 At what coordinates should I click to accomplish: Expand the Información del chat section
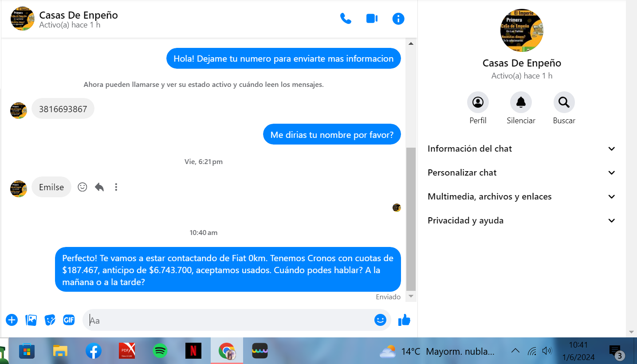pos(522,149)
